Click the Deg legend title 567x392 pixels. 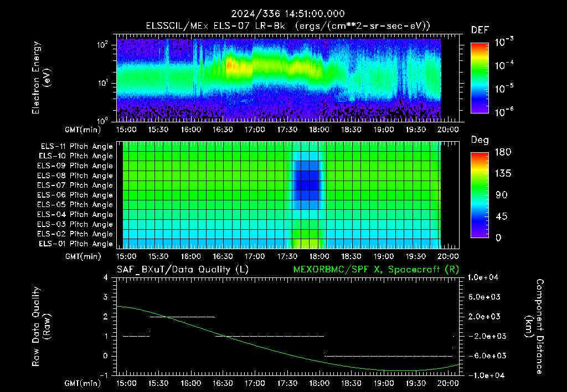480,140
